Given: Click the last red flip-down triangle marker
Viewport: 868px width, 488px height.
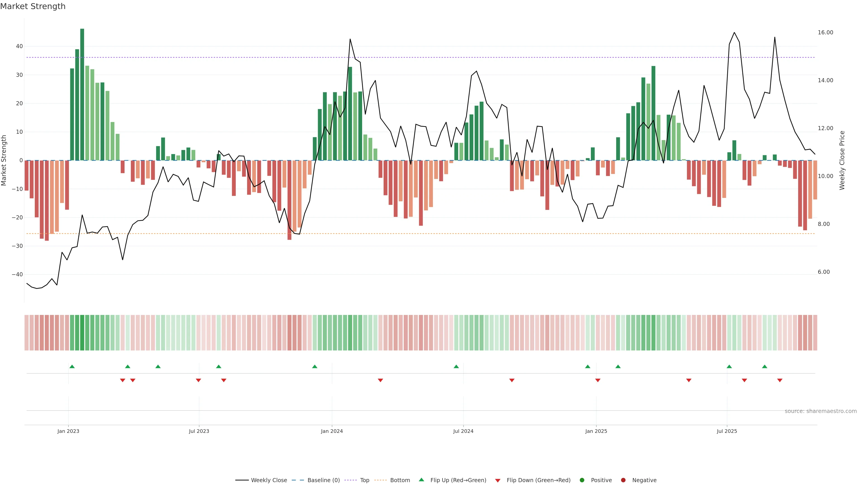Looking at the screenshot, I should tap(780, 380).
